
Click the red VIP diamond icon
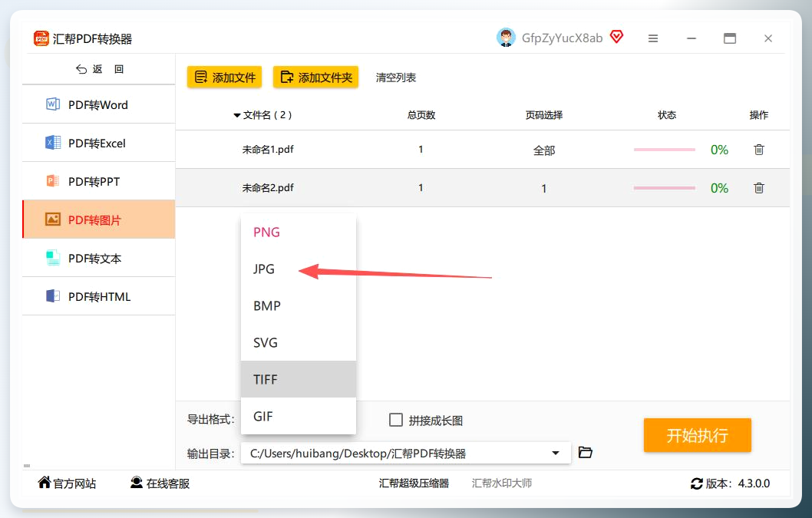pos(616,37)
